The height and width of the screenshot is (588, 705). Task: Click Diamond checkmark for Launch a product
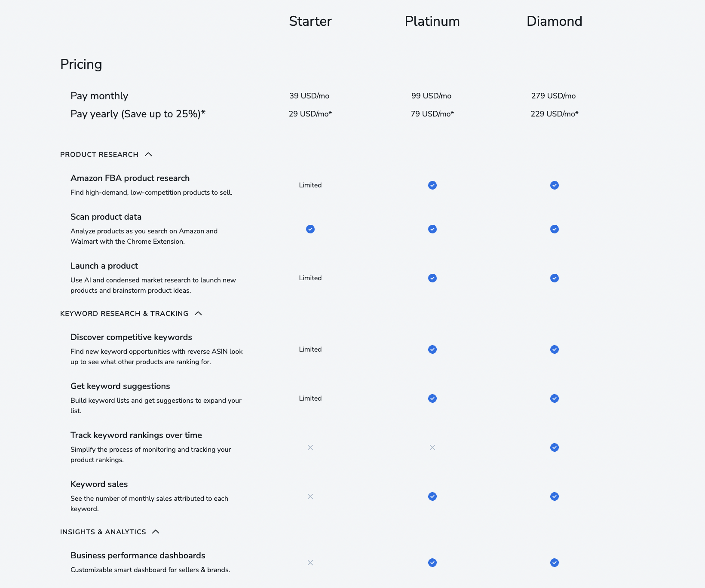pyautogui.click(x=555, y=278)
